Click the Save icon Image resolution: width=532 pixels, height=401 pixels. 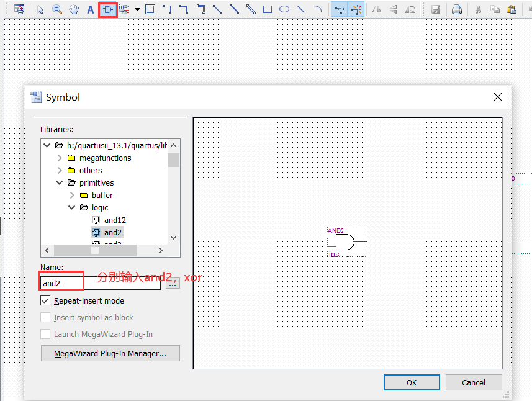(436, 9)
